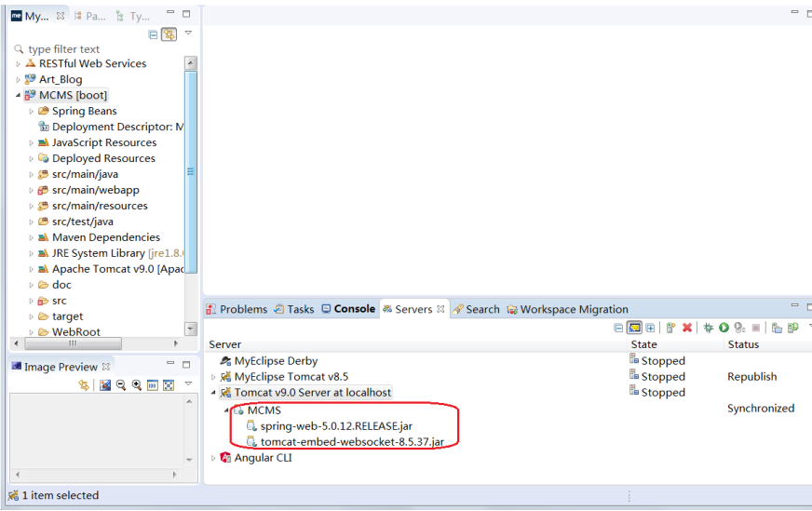Maximize the Image Preview panel

186,365
